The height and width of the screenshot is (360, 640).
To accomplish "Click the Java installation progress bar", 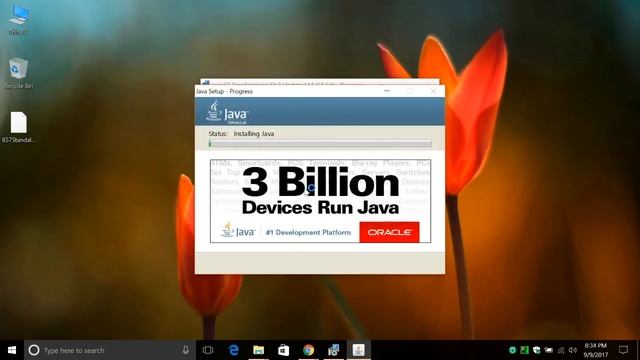I will point(320,143).
